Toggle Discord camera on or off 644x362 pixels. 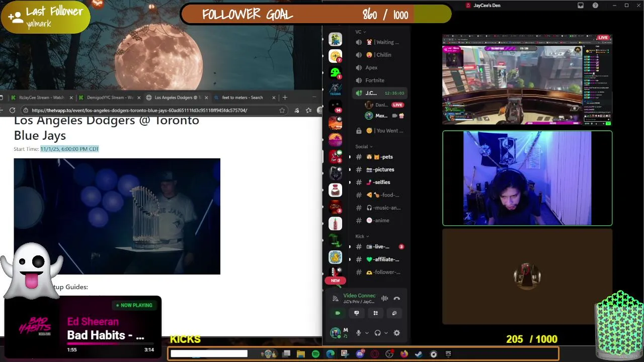click(337, 313)
